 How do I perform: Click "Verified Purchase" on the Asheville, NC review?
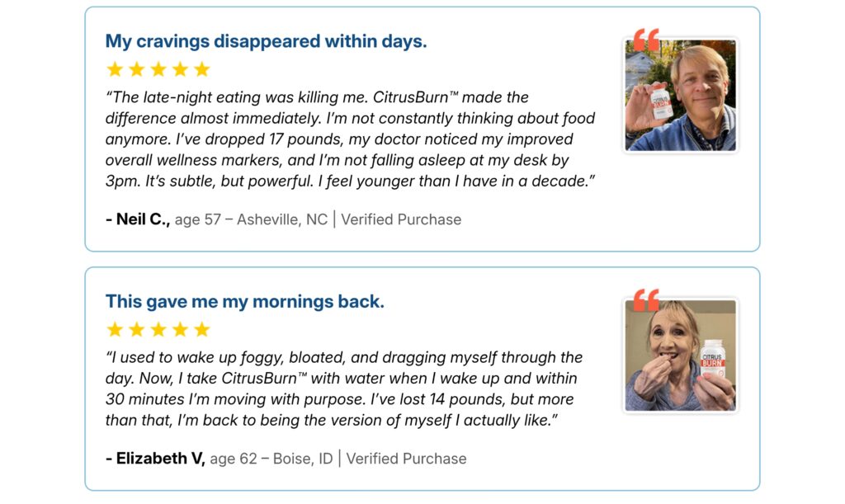point(401,219)
